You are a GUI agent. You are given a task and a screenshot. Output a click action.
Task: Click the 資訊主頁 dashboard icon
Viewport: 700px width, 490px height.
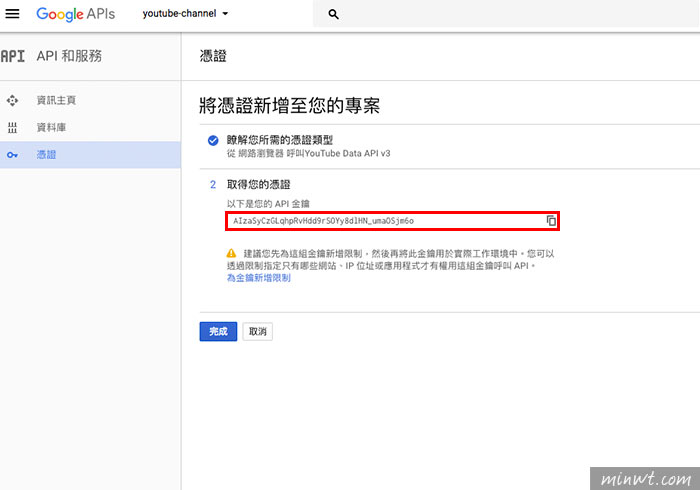[12, 100]
